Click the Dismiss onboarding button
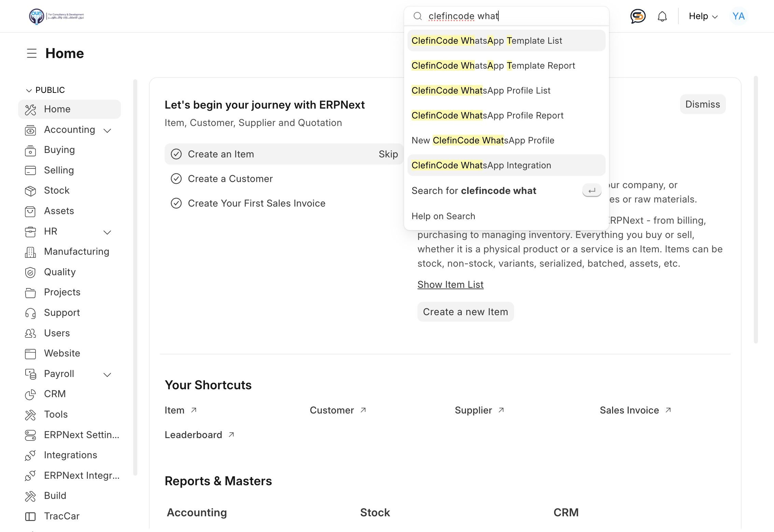This screenshot has width=774, height=532. coord(702,104)
